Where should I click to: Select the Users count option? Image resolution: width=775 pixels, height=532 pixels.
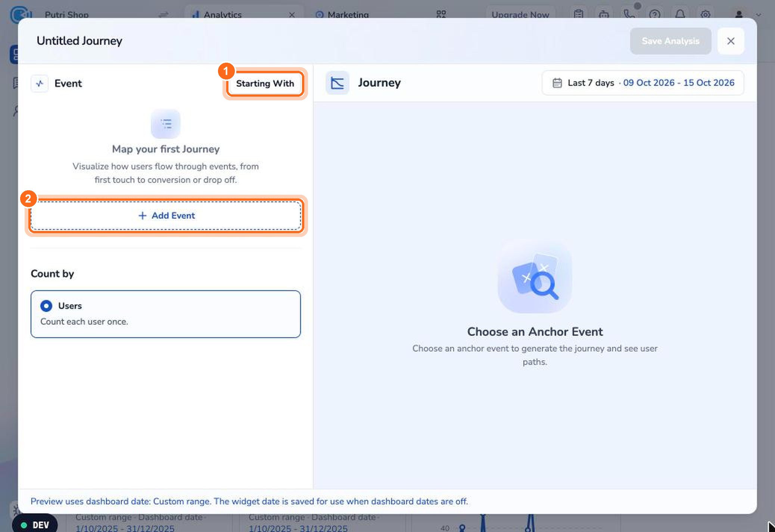coord(166,314)
